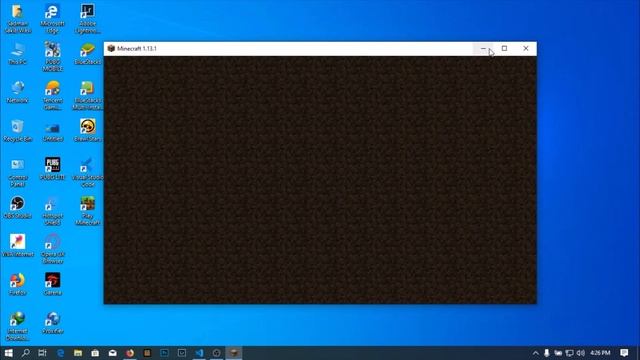Select the Adobe Lightroom desktop shortcut
640x360 pixels.
(x=87, y=19)
